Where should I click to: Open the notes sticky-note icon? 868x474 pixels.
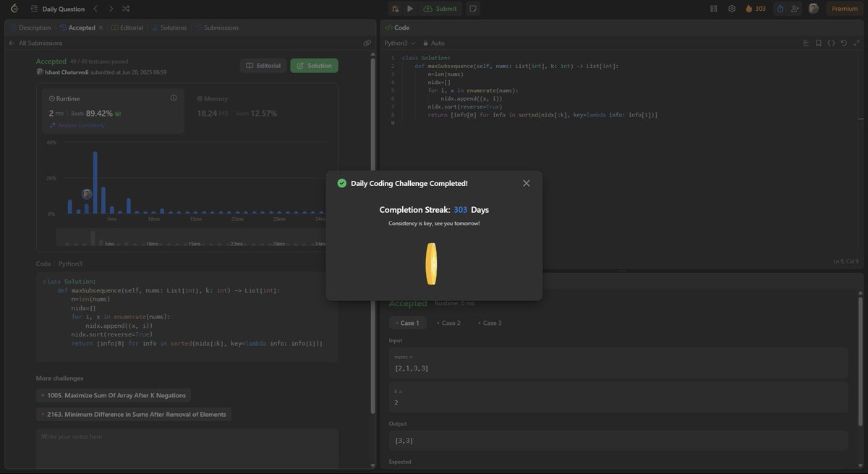[472, 9]
